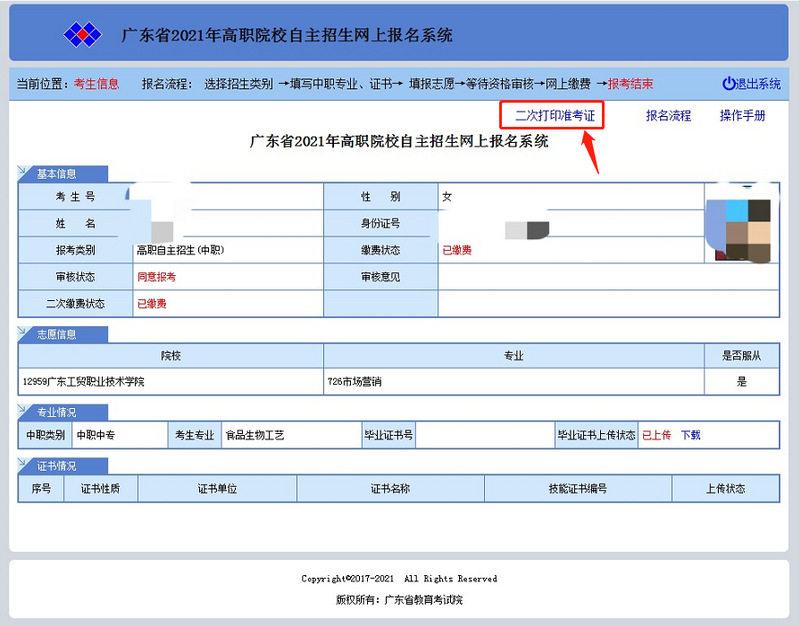Select the 报考结束 step in the process bar
Viewport: 799px width, 626px height.
[x=631, y=84]
